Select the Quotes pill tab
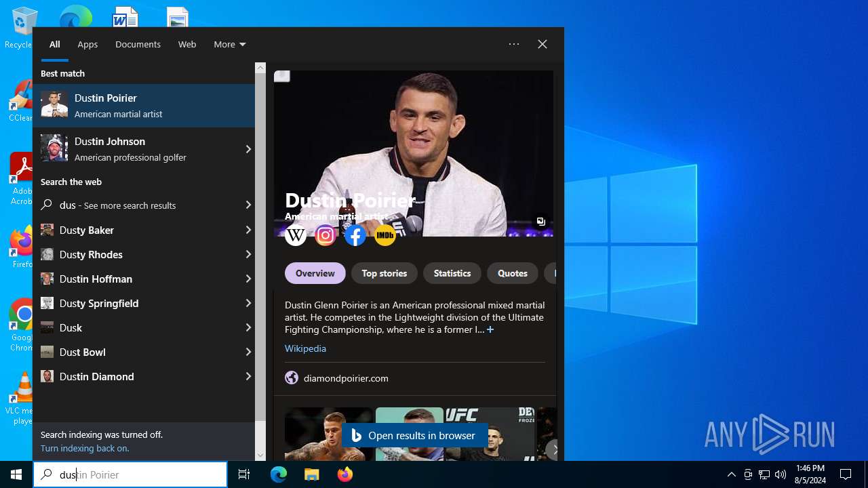The image size is (868, 488). 513,273
